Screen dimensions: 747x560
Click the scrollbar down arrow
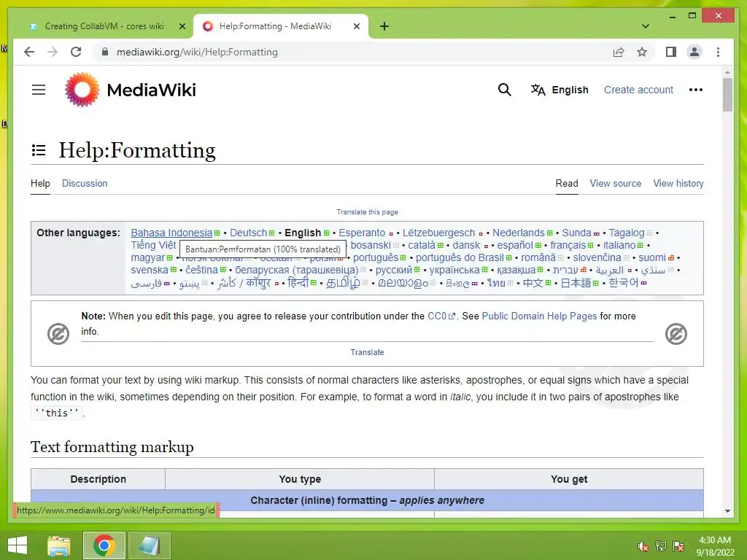(x=727, y=511)
